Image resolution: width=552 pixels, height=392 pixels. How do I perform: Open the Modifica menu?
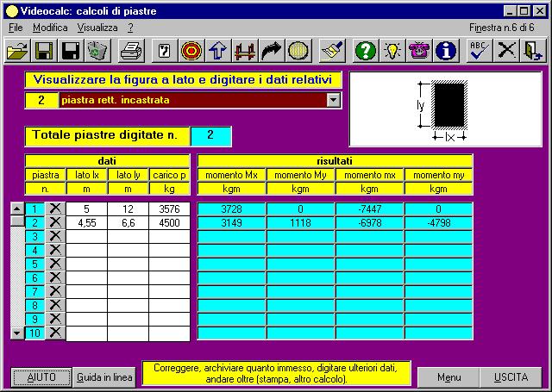(49, 28)
